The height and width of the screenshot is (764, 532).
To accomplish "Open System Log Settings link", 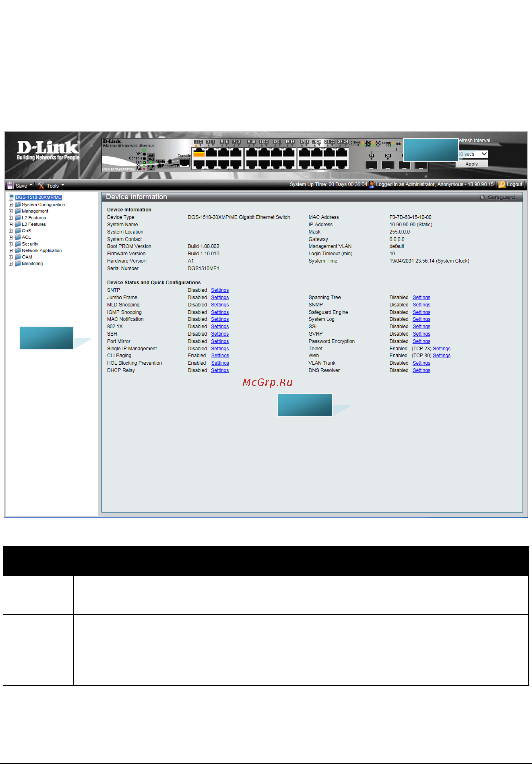I will coord(421,319).
